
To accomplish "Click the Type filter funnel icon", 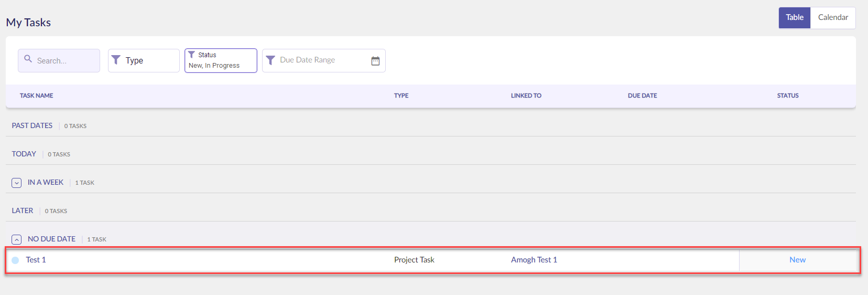I will pos(116,60).
